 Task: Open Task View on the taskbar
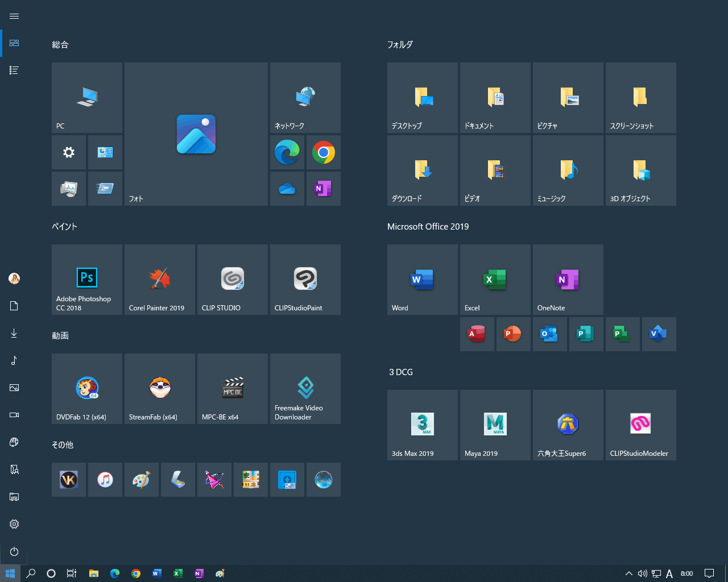click(72, 573)
